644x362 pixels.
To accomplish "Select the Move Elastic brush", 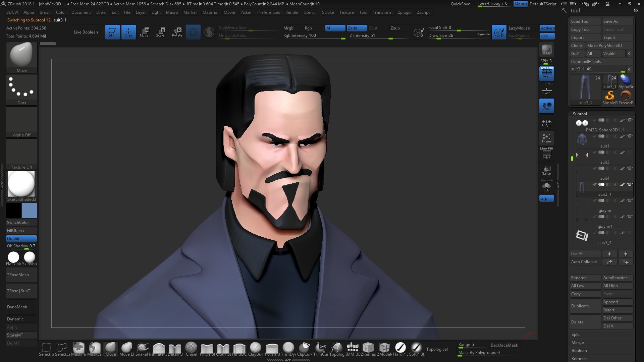I will click(127, 349).
